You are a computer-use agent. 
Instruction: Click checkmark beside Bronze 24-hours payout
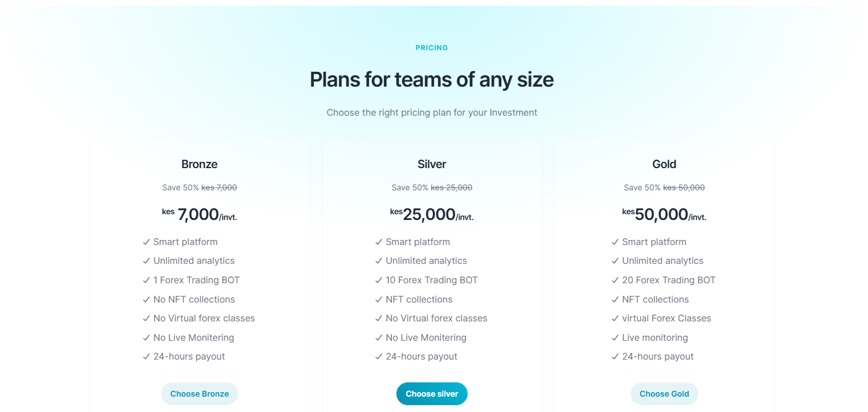146,357
